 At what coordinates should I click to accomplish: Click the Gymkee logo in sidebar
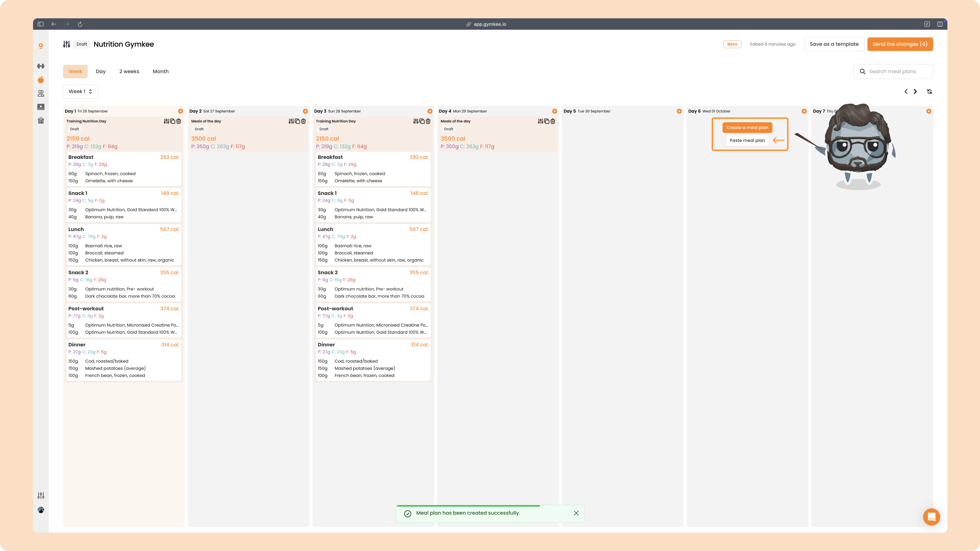pos(41,46)
